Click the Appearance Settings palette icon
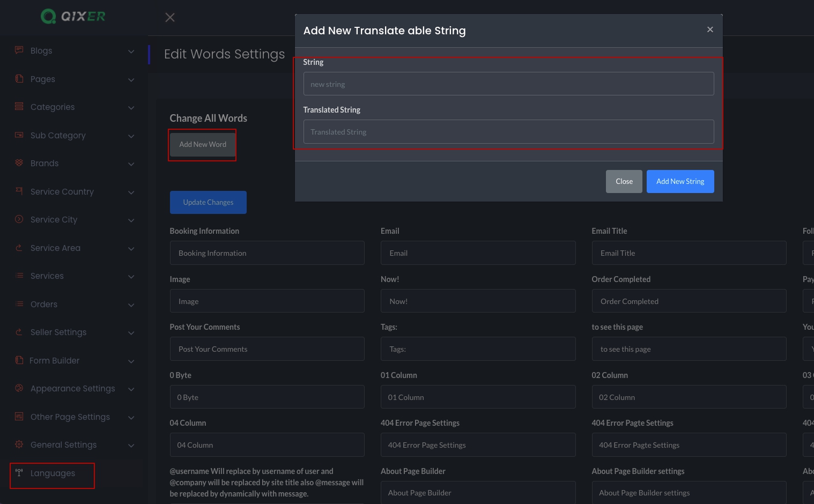This screenshot has height=504, width=814. pyautogui.click(x=19, y=388)
